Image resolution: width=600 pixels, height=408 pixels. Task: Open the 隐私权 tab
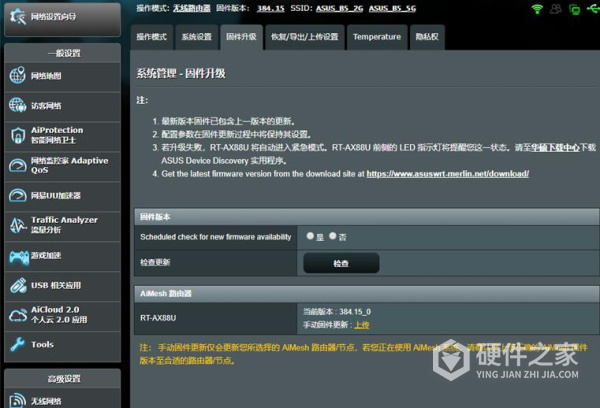click(427, 37)
